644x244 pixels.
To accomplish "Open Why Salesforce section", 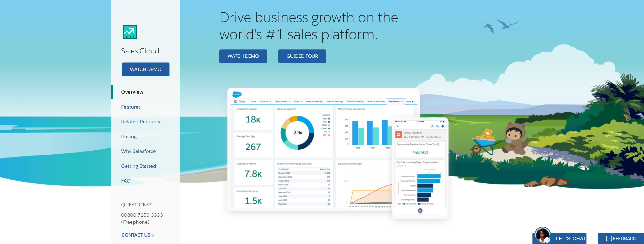I will [138, 151].
